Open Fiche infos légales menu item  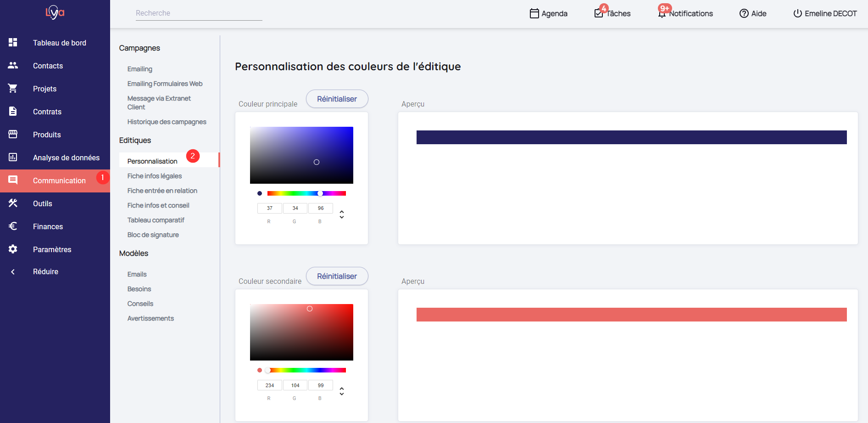(x=155, y=176)
